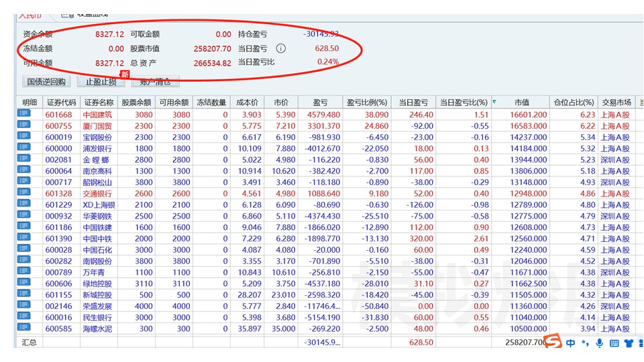Click total assets value 266534.82

(213, 63)
